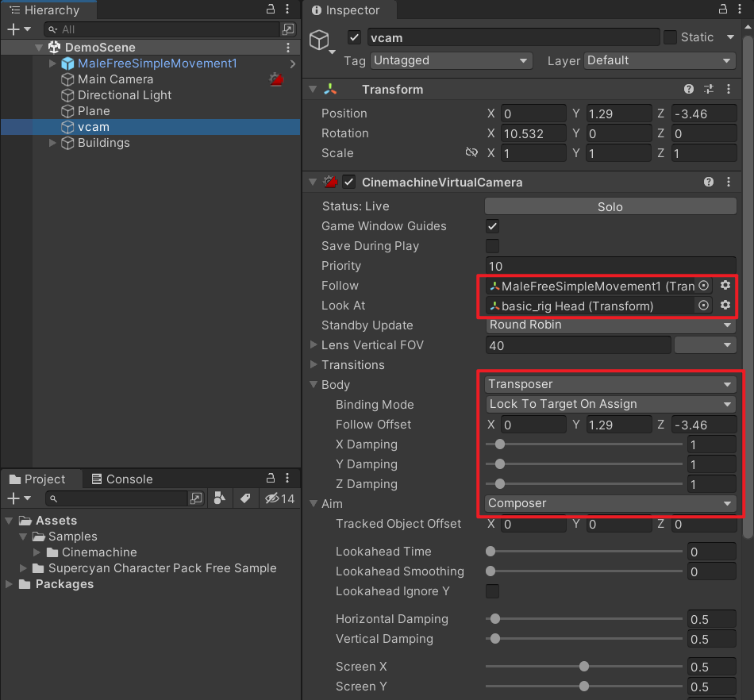Toggle Save During Play checkbox
This screenshot has height=700, width=754.
point(492,246)
